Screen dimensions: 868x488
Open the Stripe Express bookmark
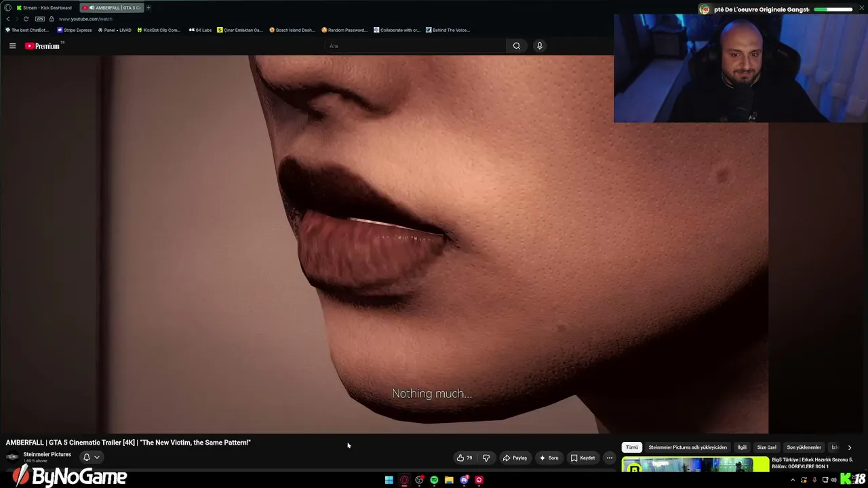point(75,30)
